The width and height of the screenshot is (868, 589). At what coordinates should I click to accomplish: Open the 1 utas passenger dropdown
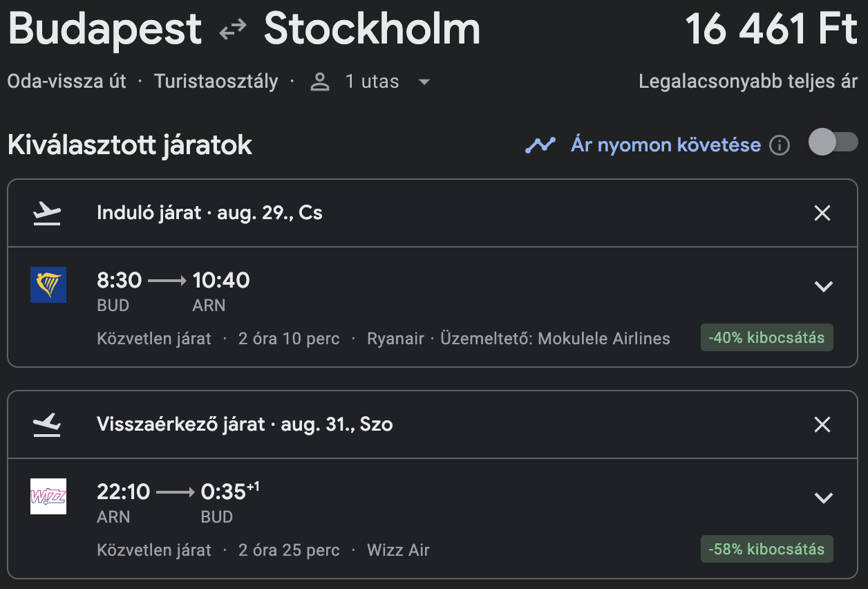(x=424, y=82)
